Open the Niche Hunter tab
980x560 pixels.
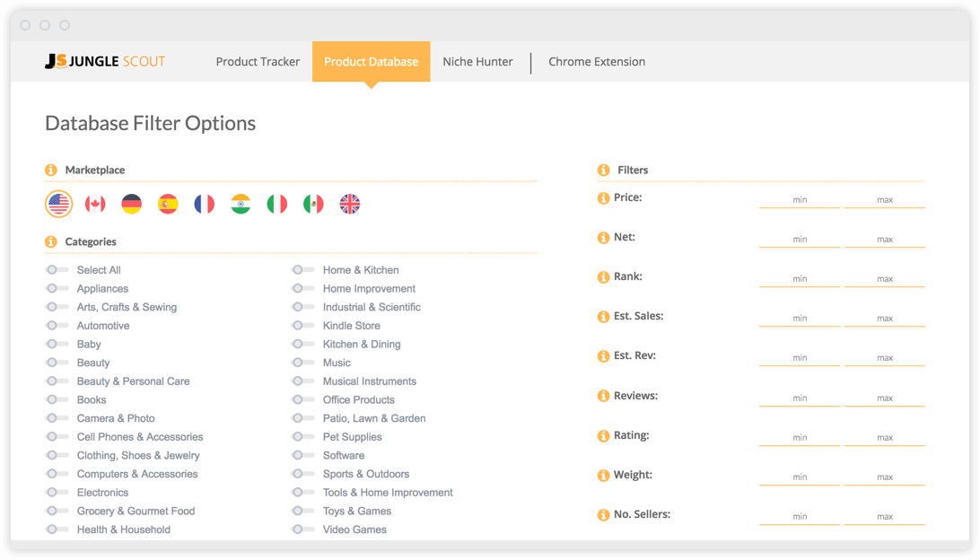tap(477, 61)
